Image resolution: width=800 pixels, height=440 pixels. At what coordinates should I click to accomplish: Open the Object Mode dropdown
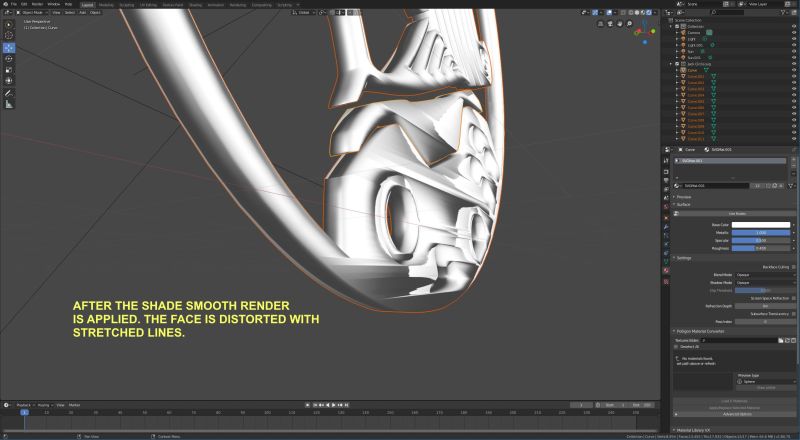coord(32,12)
